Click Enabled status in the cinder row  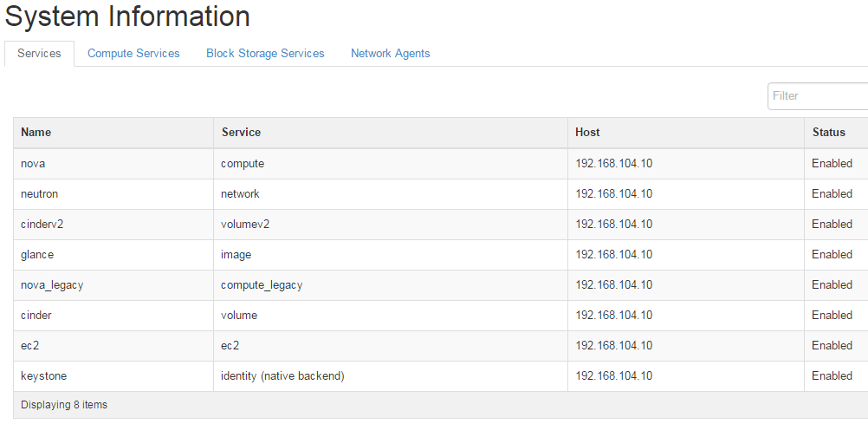click(832, 316)
